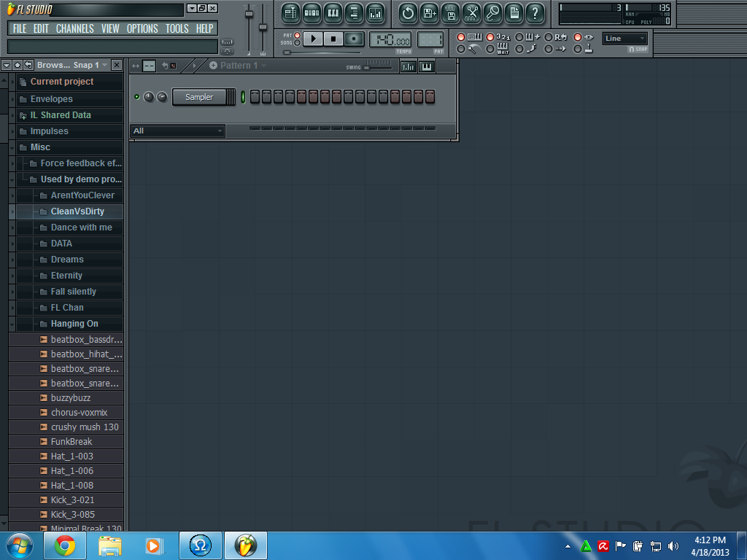This screenshot has height=560, width=747.
Task: Click the undo history circular arrow icon
Action: [408, 13]
